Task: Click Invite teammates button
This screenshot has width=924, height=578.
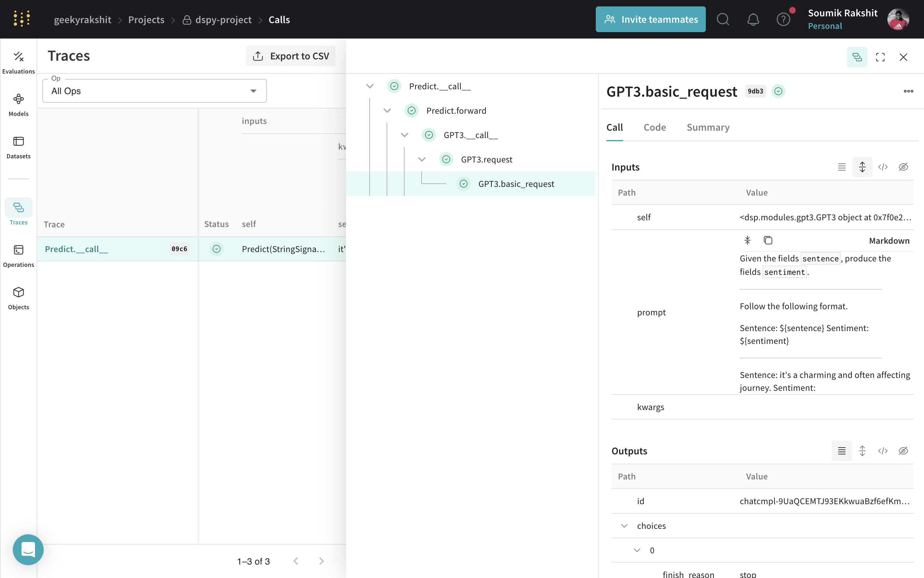Action: coord(650,19)
